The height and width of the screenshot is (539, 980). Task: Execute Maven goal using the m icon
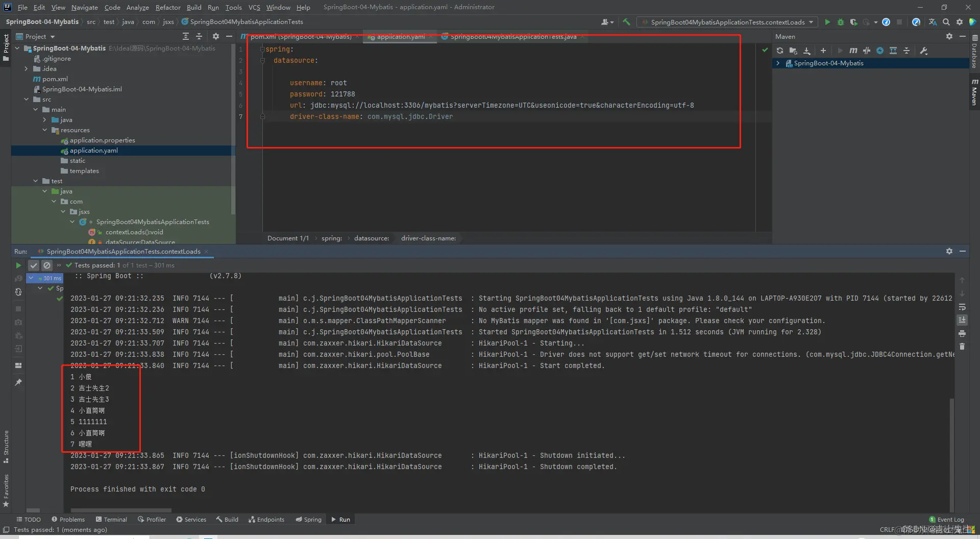[853, 51]
